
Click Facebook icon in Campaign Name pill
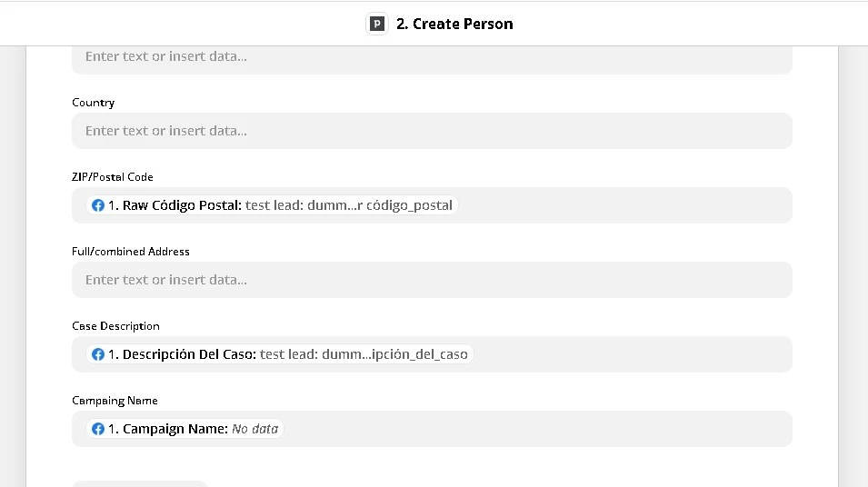pyautogui.click(x=97, y=429)
